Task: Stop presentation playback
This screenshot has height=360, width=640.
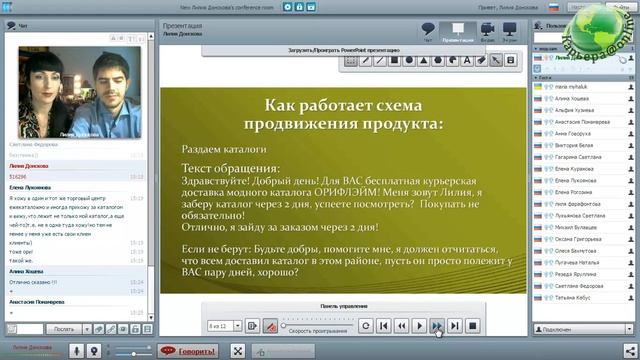Action: point(473,326)
